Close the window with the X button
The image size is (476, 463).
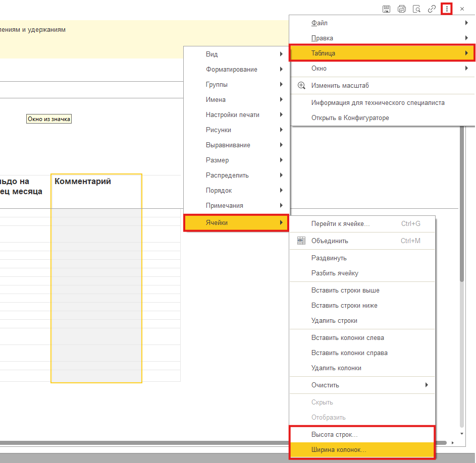point(462,9)
